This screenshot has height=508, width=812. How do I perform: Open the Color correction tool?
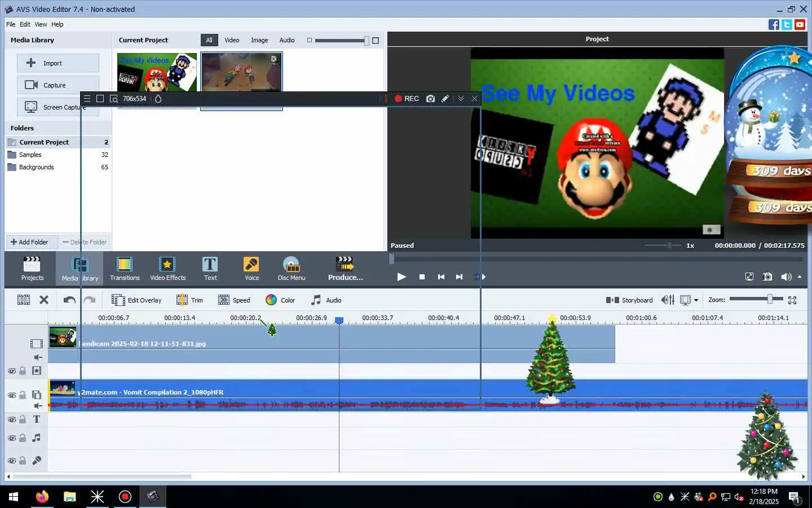[280, 300]
